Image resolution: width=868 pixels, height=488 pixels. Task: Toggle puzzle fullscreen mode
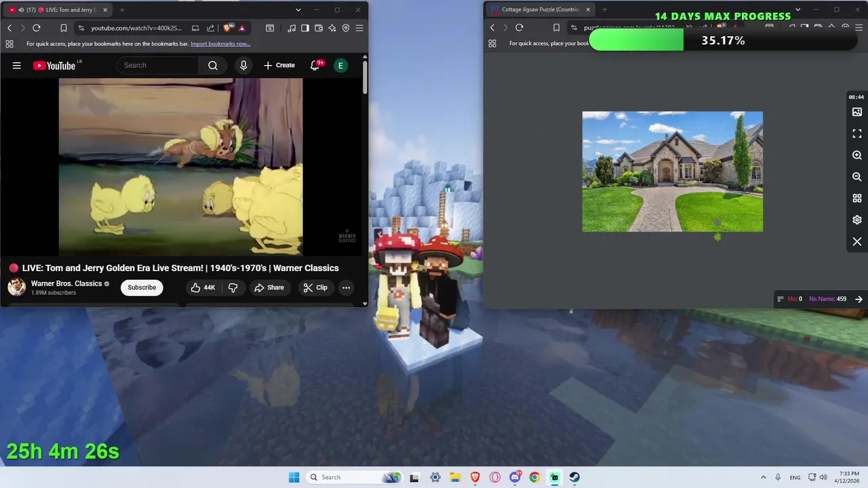857,134
